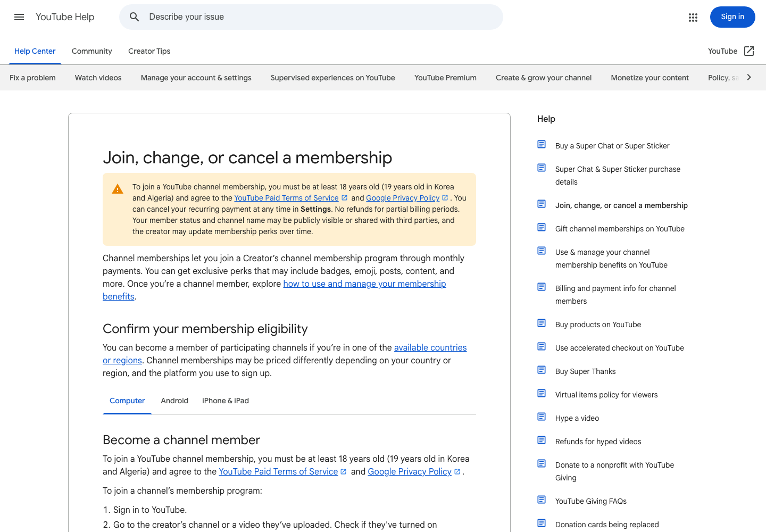Click the Sign in button
This screenshot has width=766, height=532.
[x=732, y=17]
